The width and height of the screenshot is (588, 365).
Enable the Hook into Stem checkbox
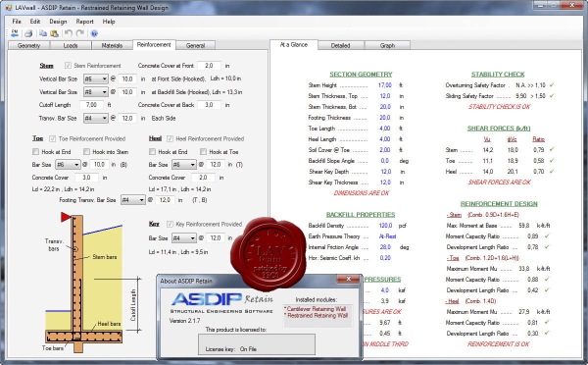click(x=86, y=152)
